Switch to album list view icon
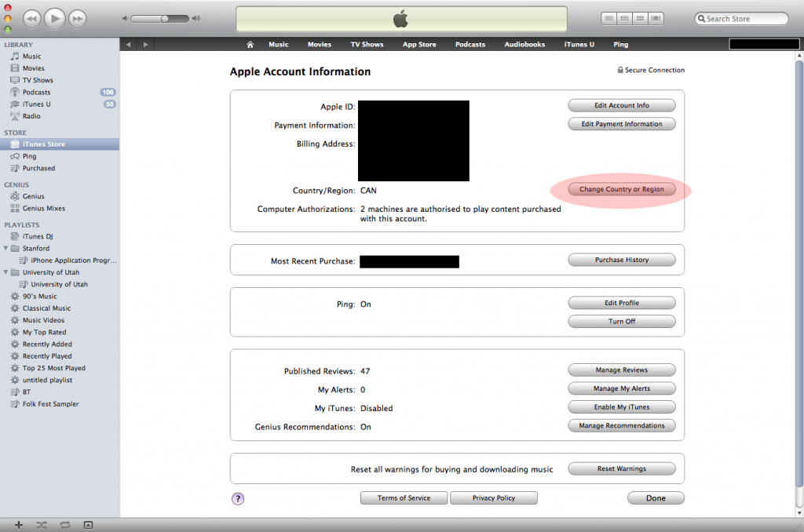The width and height of the screenshot is (804, 532). pyautogui.click(x=624, y=19)
